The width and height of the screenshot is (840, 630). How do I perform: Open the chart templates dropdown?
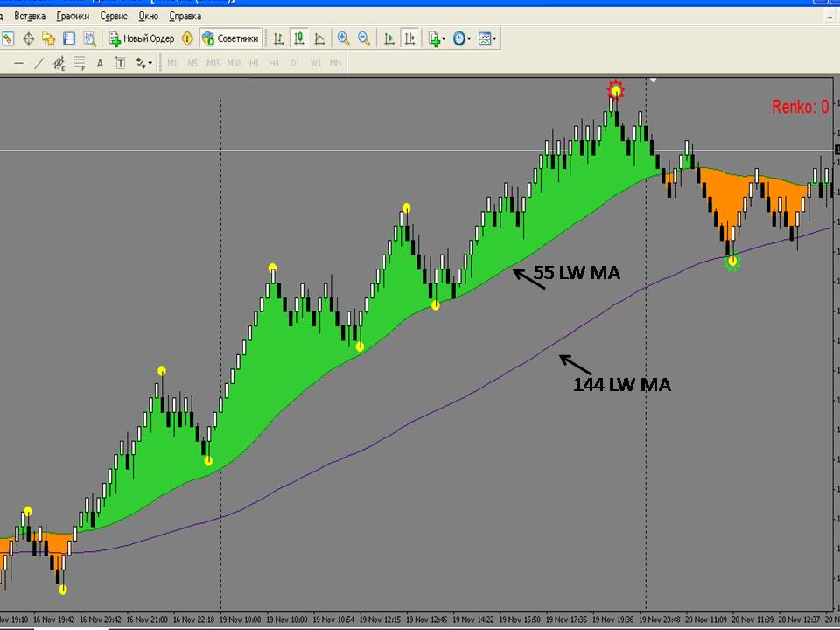[487, 38]
